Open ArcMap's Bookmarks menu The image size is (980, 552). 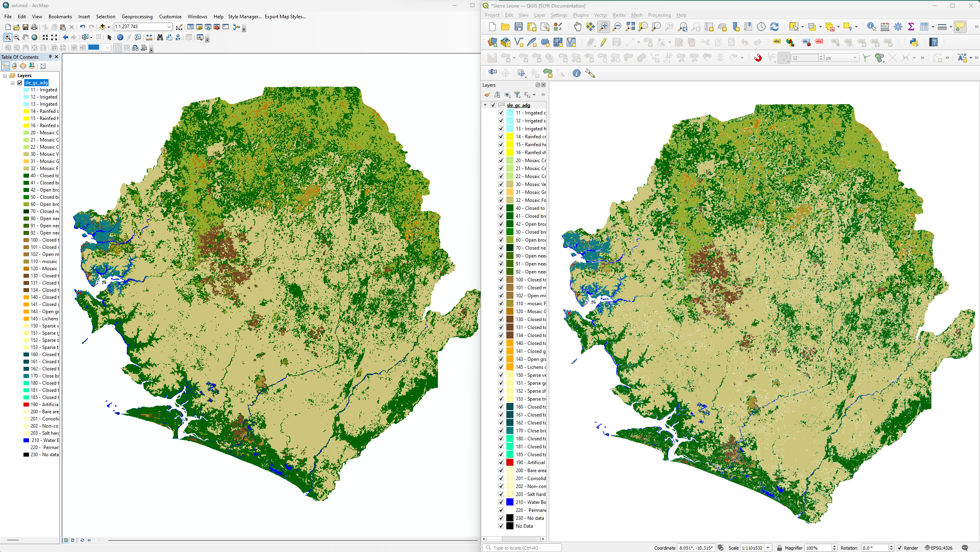[x=60, y=16]
